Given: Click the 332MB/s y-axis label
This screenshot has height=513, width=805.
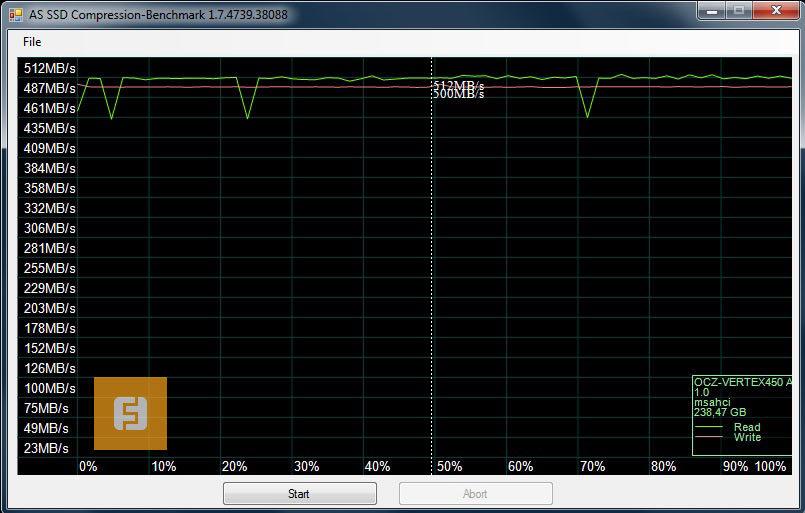Looking at the screenshot, I should click(x=50, y=208).
